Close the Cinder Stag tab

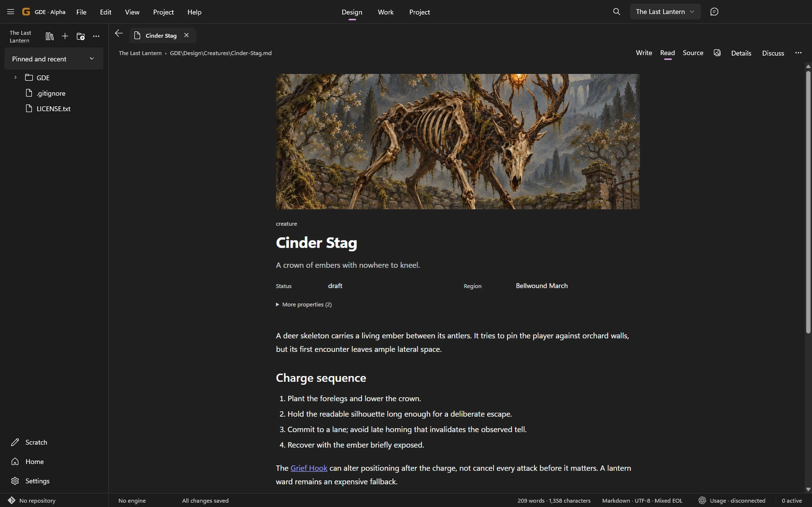point(186,36)
